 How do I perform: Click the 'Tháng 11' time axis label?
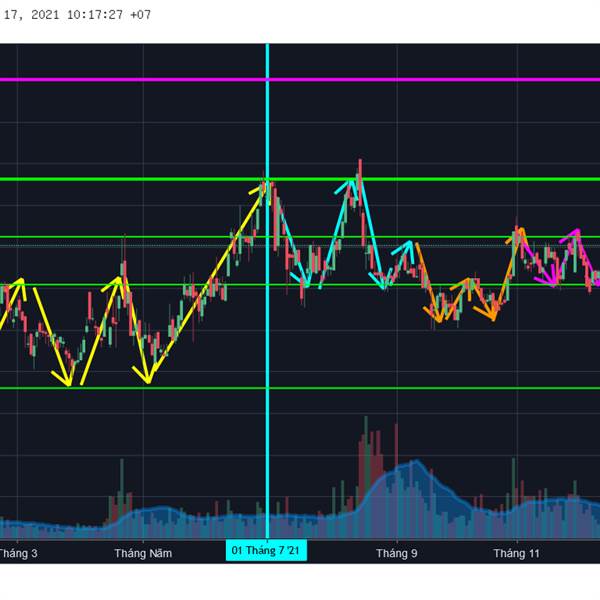coord(516,553)
